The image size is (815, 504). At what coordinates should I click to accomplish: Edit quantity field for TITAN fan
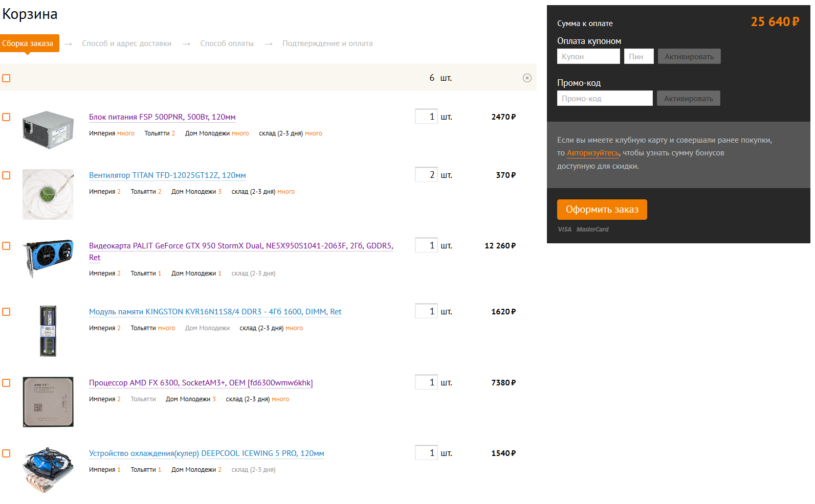click(426, 175)
